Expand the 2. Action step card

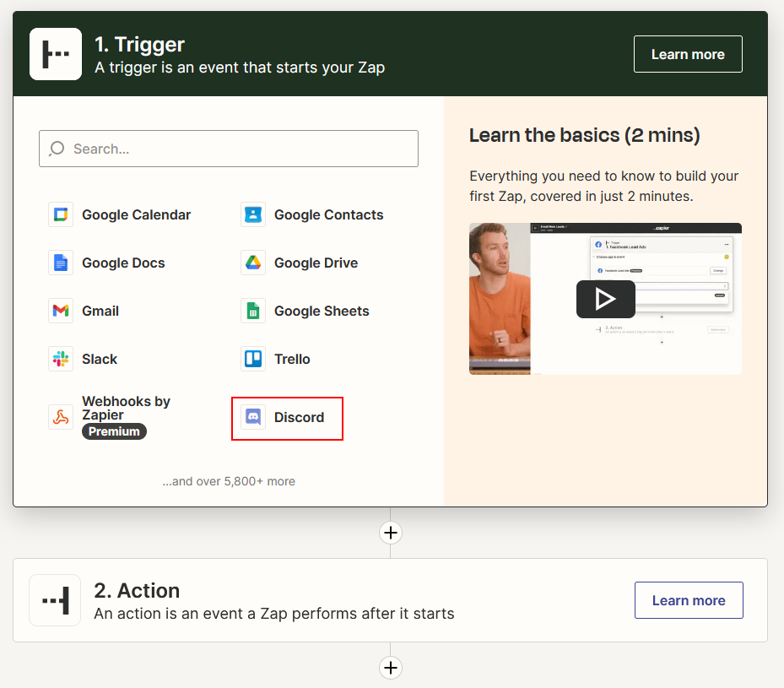click(x=338, y=600)
